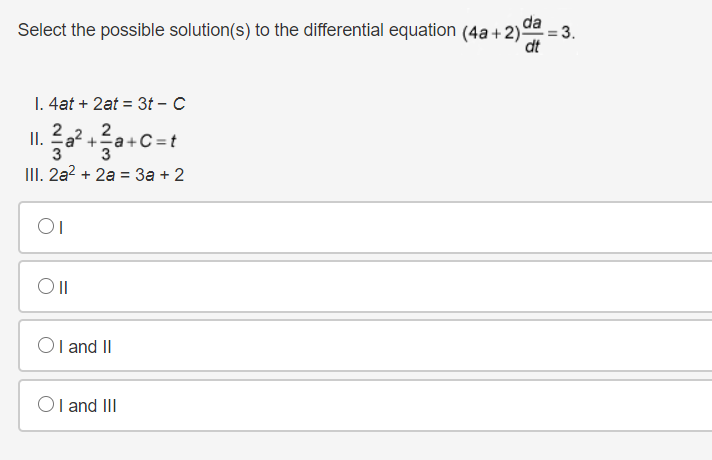Click the "I" answer label text
Screen dimensions: 712x460
click(60, 228)
